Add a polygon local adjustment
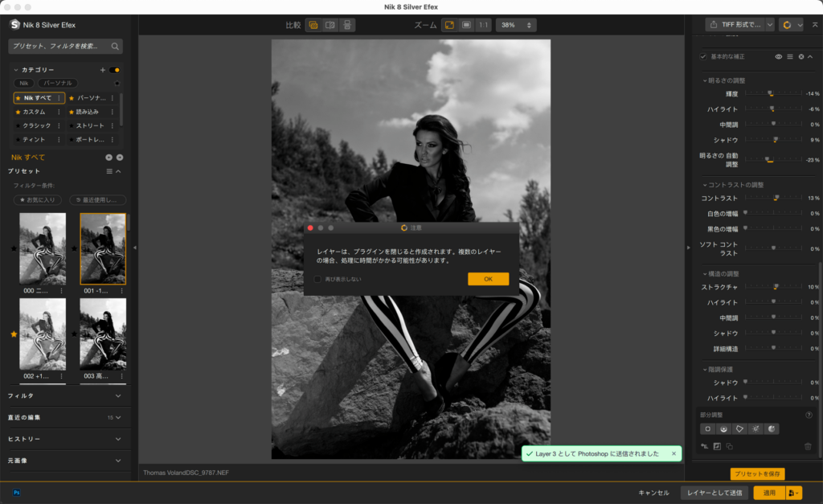 739,429
